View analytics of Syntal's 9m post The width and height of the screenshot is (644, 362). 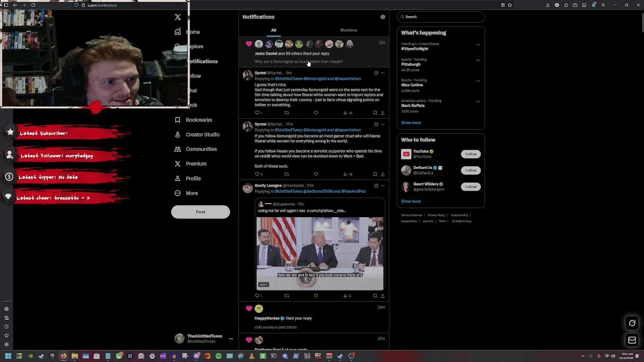pyautogui.click(x=347, y=113)
